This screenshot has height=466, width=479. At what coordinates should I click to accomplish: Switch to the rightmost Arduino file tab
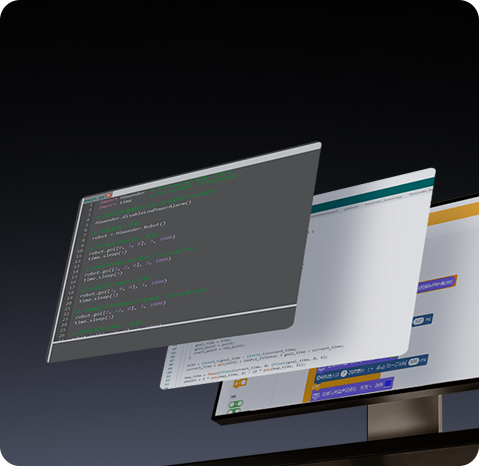click(x=420, y=192)
